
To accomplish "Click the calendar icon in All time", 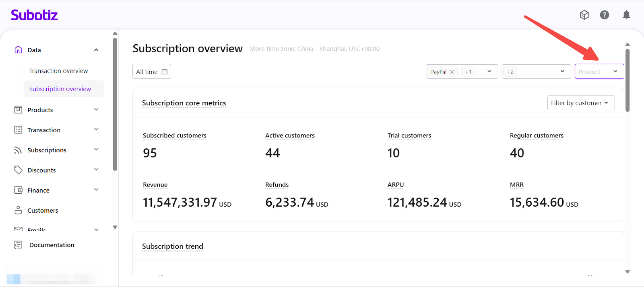I will point(165,72).
